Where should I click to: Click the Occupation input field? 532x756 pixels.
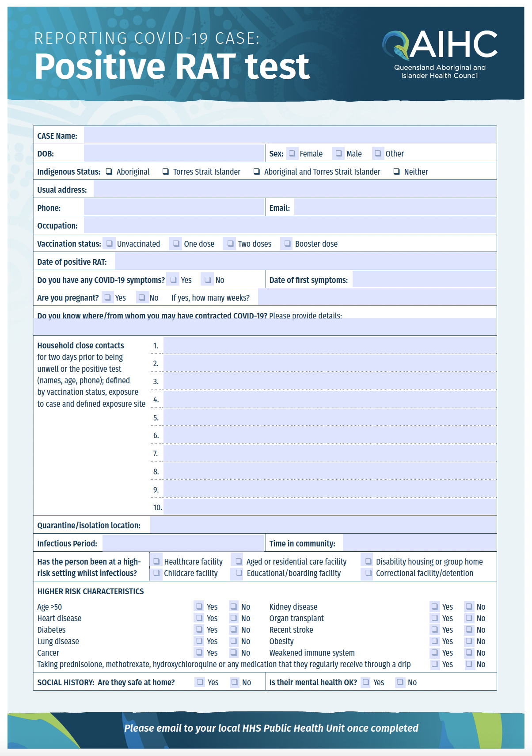(290, 225)
